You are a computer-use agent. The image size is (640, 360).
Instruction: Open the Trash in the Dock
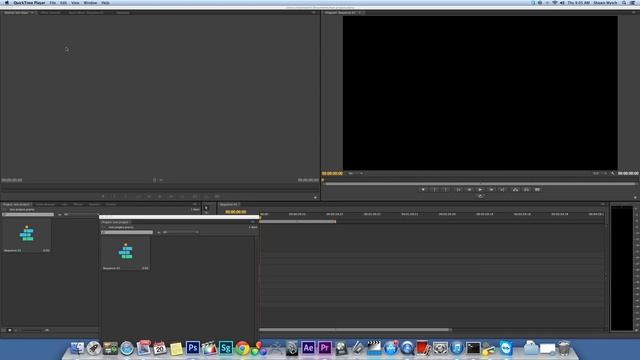pos(564,348)
